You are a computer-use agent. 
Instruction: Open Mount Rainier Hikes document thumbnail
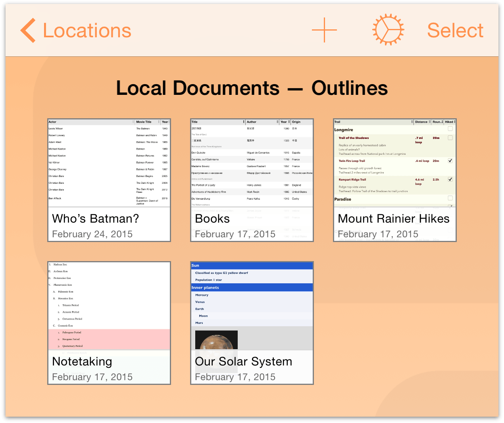(395, 180)
